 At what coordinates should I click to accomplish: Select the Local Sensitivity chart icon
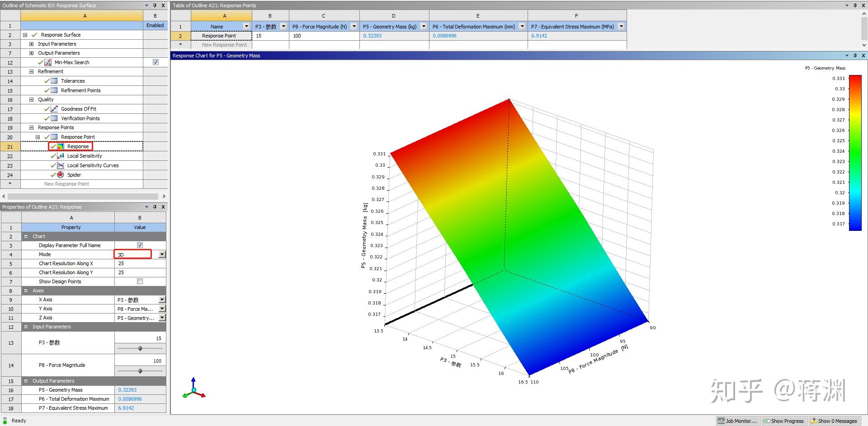tap(60, 155)
